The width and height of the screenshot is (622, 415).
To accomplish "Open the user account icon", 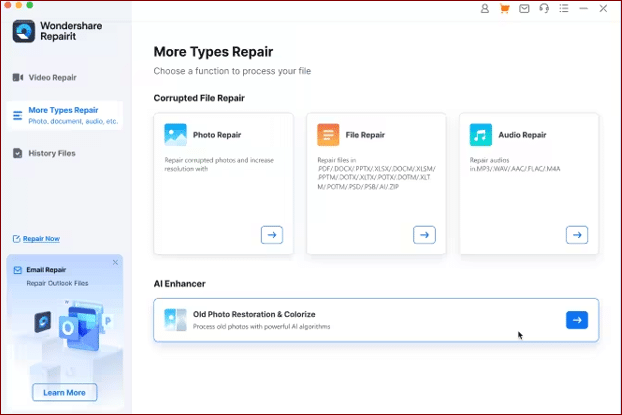I will click(484, 8).
